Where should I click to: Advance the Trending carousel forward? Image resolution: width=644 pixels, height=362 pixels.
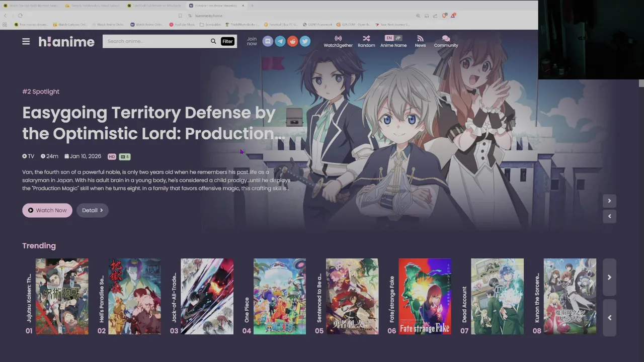(609, 277)
